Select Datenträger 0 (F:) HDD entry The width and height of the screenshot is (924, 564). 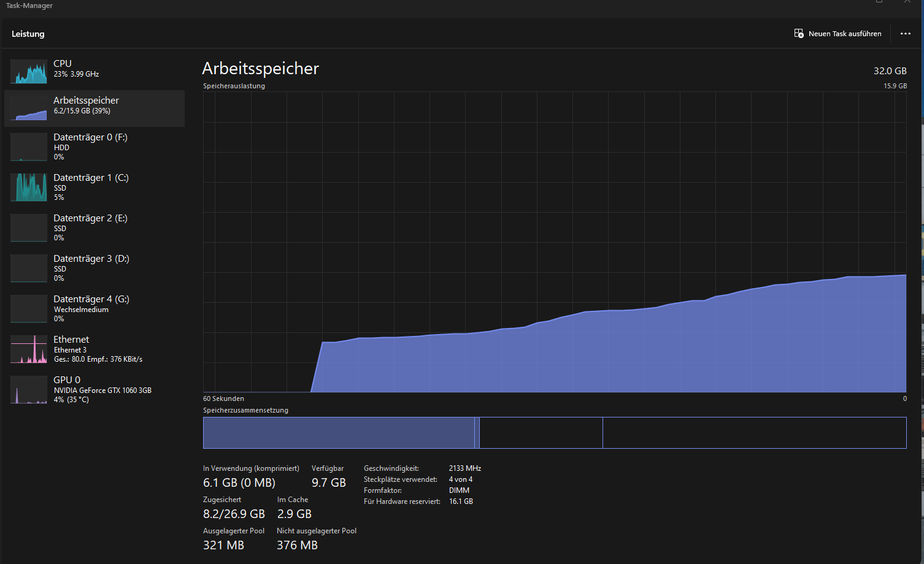(94, 147)
